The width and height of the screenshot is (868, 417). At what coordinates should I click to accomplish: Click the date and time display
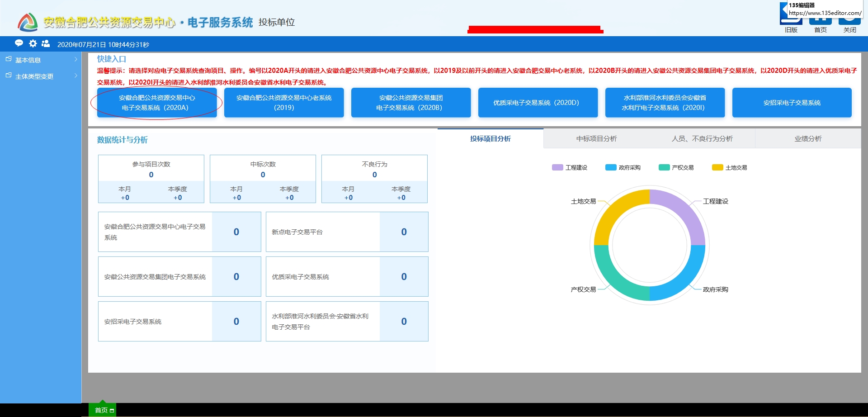click(x=103, y=45)
